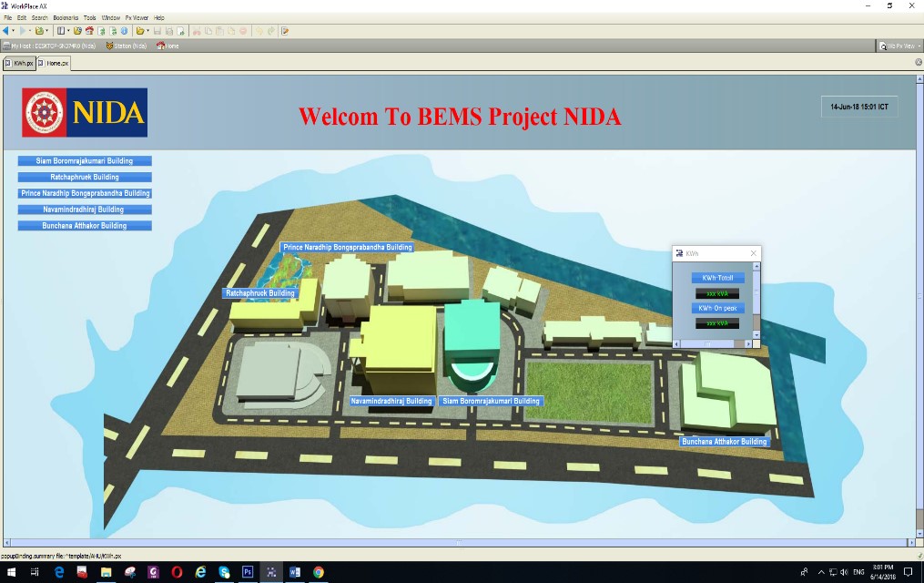Click the scissors Cut icon in toolbar

click(197, 31)
